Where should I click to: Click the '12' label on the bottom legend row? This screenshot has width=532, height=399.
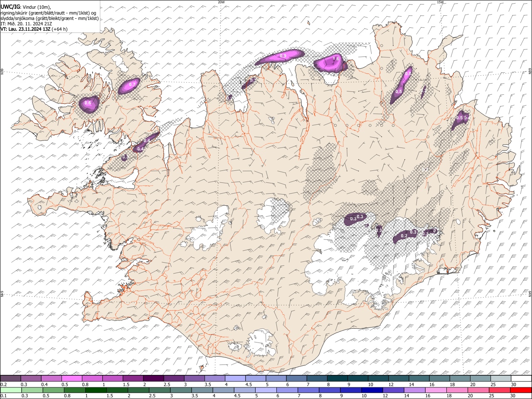click(385, 396)
